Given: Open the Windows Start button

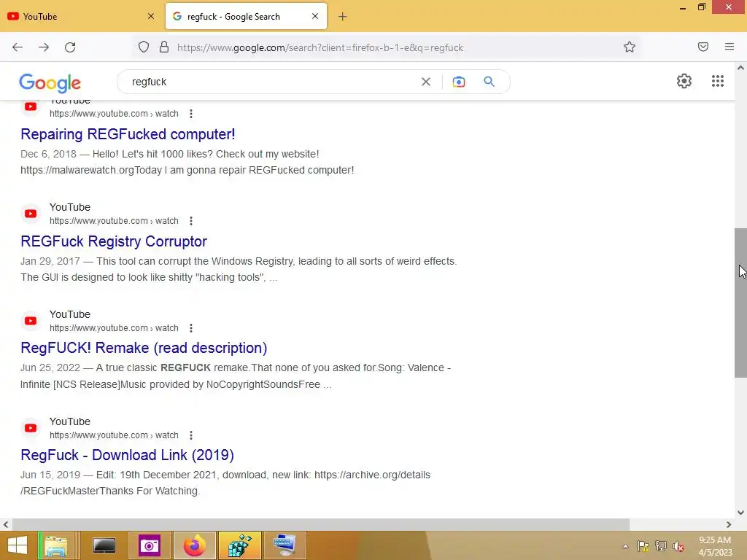Looking at the screenshot, I should (x=18, y=545).
